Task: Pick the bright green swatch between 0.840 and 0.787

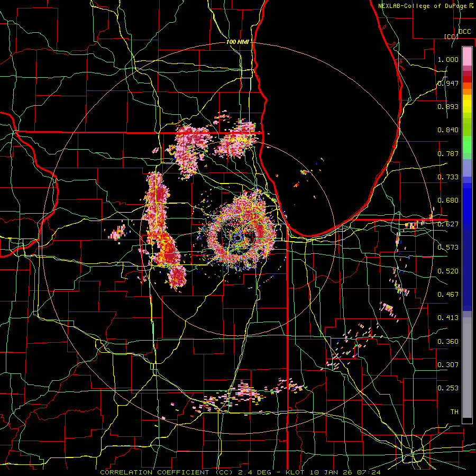Action: tap(467, 144)
